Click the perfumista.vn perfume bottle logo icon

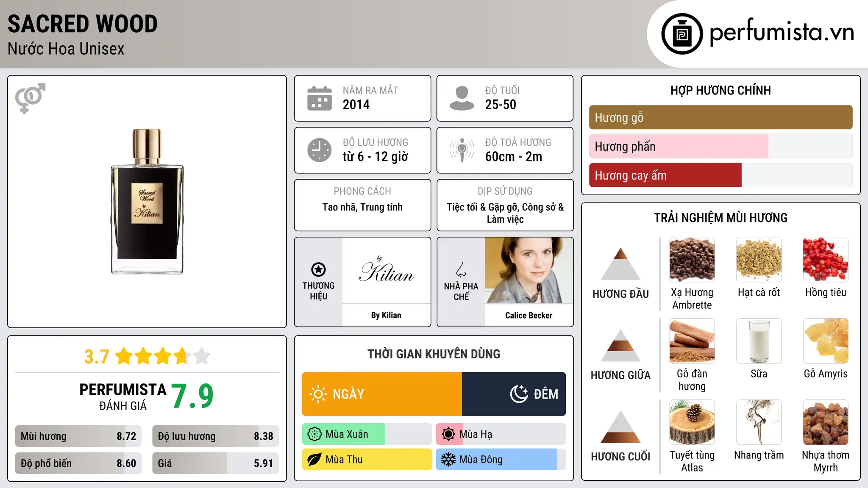(682, 34)
